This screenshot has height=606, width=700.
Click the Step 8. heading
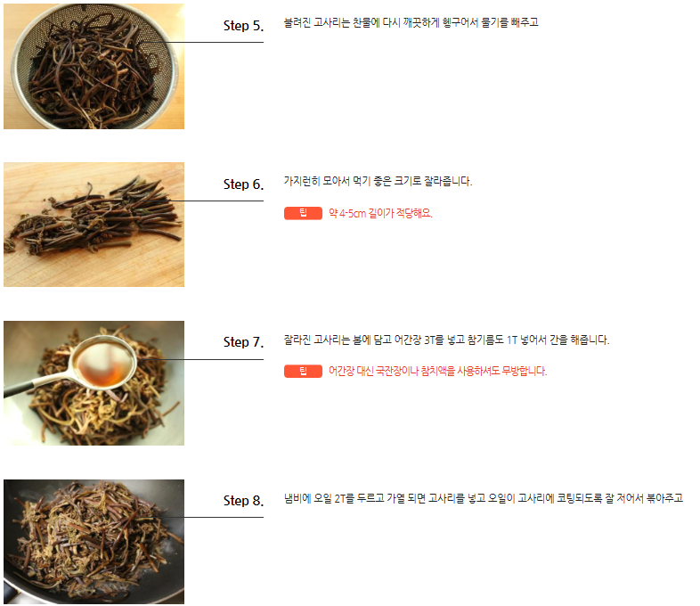(243, 501)
